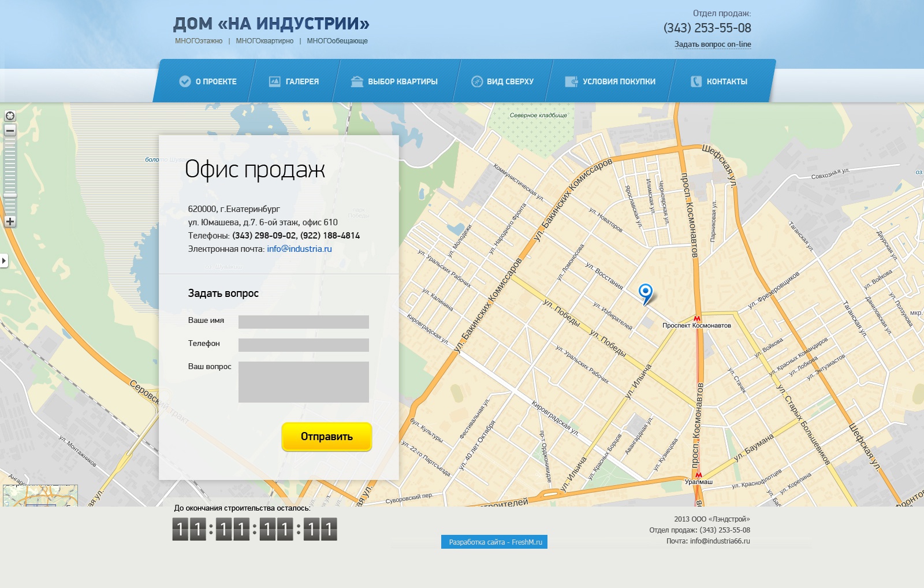Zoom in the map with plus button
924x588 pixels.
10,221
